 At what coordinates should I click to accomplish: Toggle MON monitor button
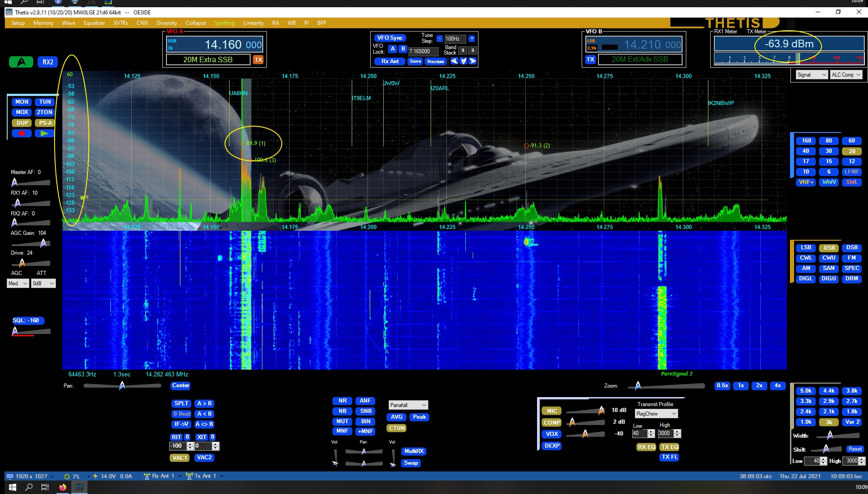click(22, 102)
